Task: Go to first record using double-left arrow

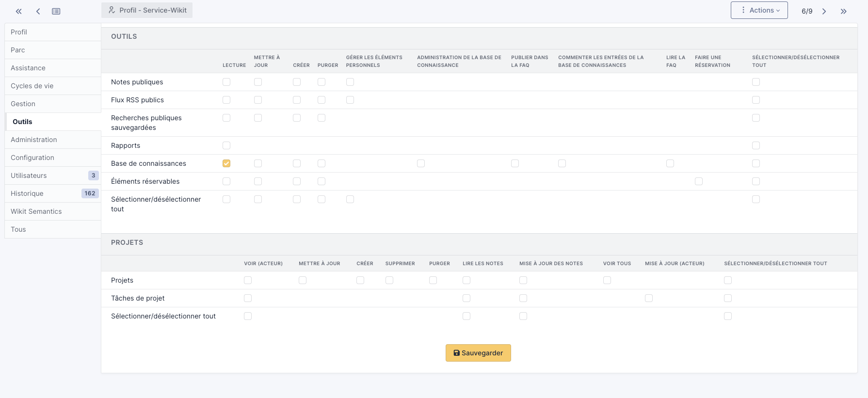Action: (19, 11)
